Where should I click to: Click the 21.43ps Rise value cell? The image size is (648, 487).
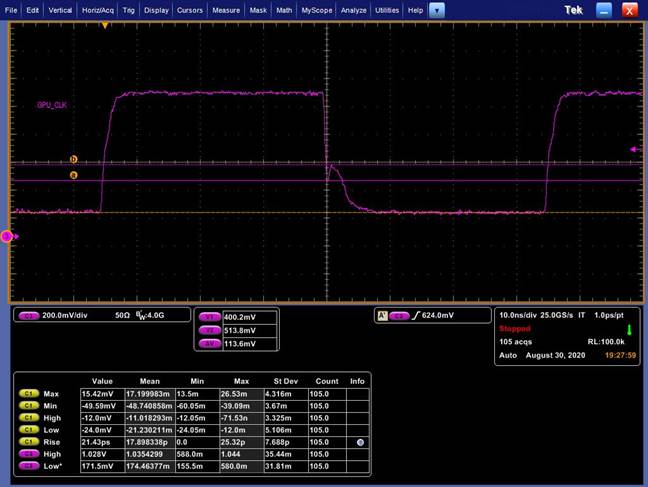[x=102, y=442]
